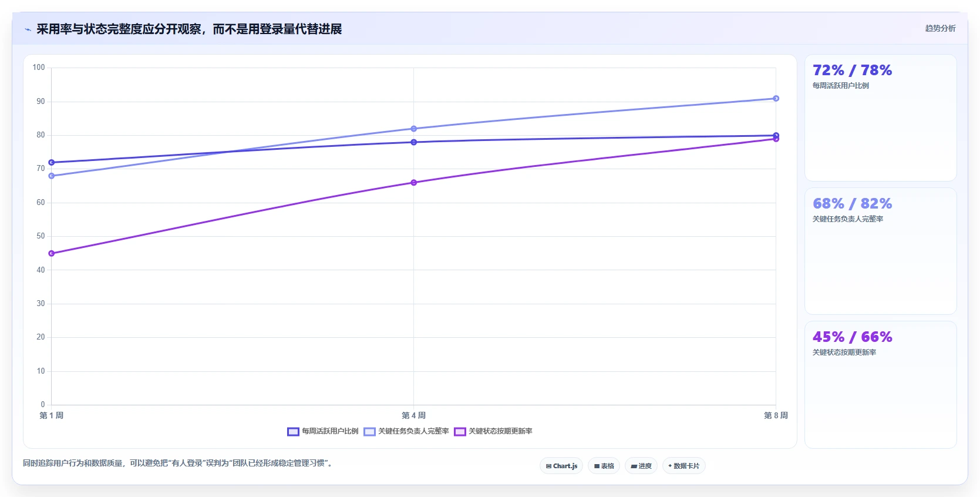The width and height of the screenshot is (980, 497).
Task: Toggle the 关键任务负责人完整率 legend swatch
Action: [x=369, y=432]
